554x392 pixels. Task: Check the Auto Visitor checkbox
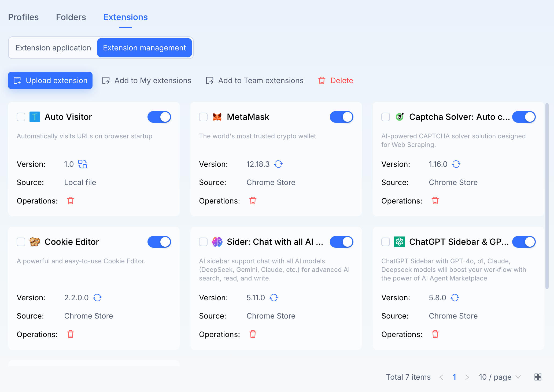(21, 117)
